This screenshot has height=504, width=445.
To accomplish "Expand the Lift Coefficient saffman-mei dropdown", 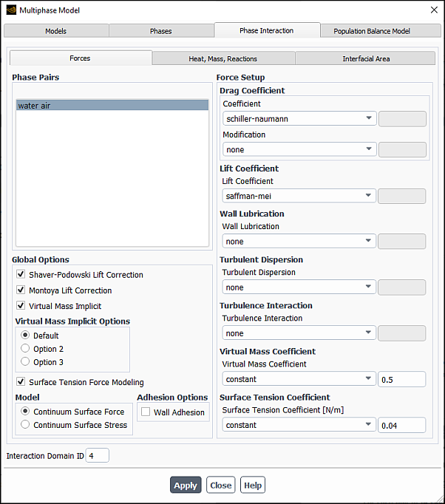I will [299, 196].
